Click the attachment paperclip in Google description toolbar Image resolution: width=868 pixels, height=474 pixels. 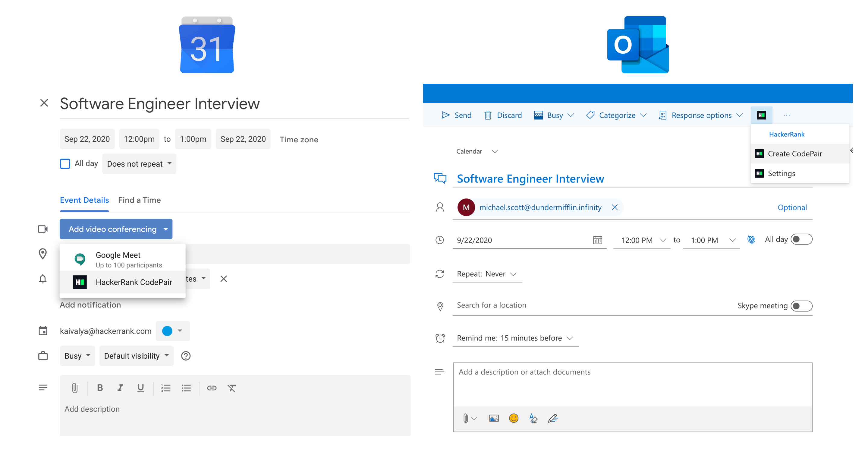(74, 388)
